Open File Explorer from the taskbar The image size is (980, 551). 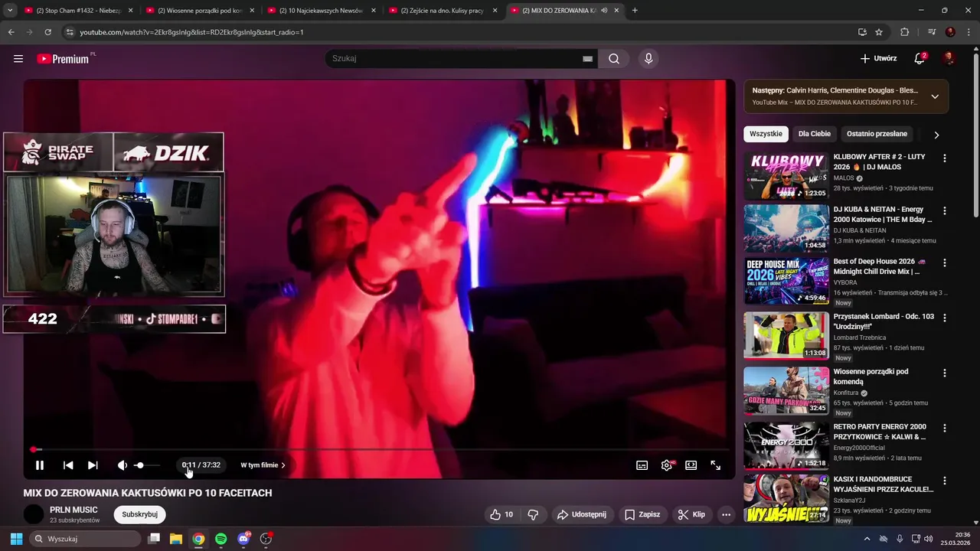(x=175, y=539)
